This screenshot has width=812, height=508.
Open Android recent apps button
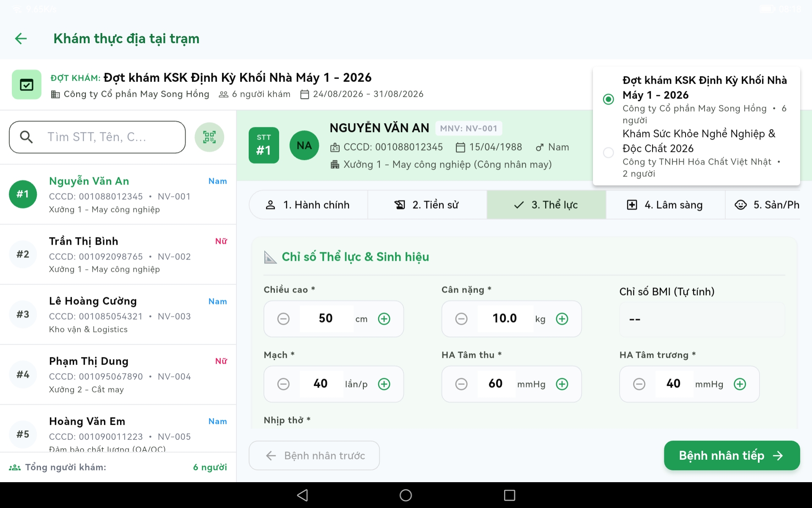(x=510, y=495)
